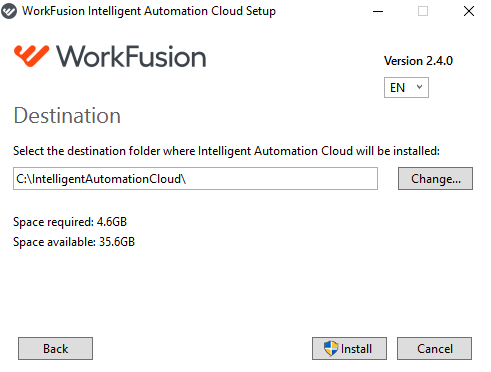Click the window title text
This screenshot has width=491, height=372.
tap(149, 11)
